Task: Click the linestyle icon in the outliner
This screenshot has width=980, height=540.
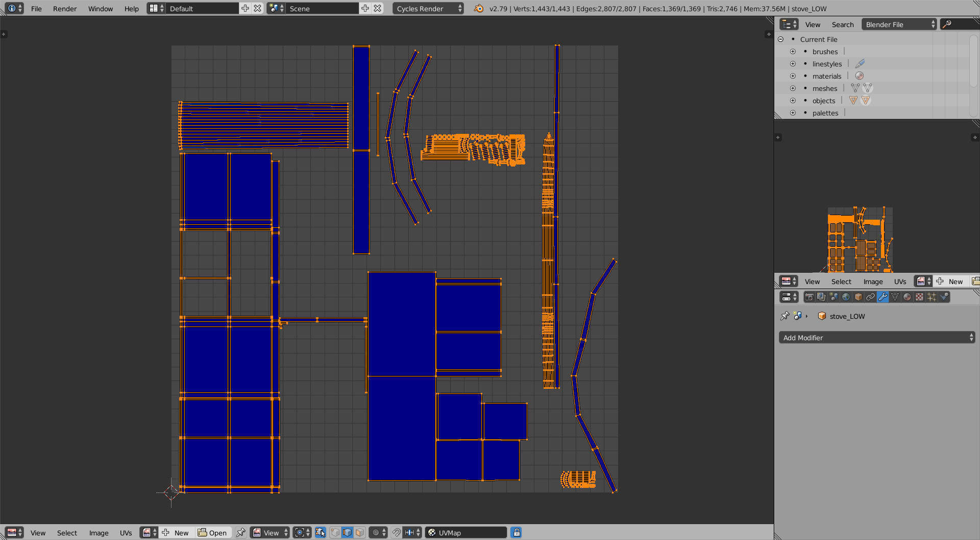Action: coord(860,64)
